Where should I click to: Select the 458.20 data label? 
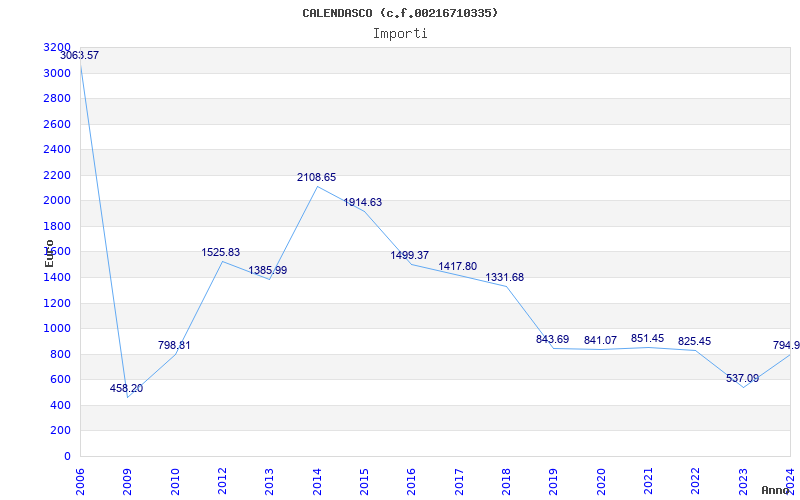click(127, 388)
